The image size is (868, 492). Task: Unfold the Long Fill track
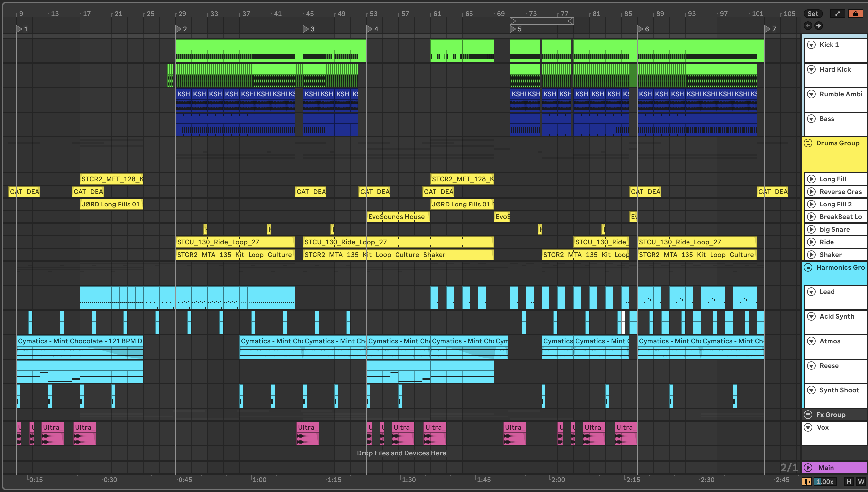(x=811, y=179)
